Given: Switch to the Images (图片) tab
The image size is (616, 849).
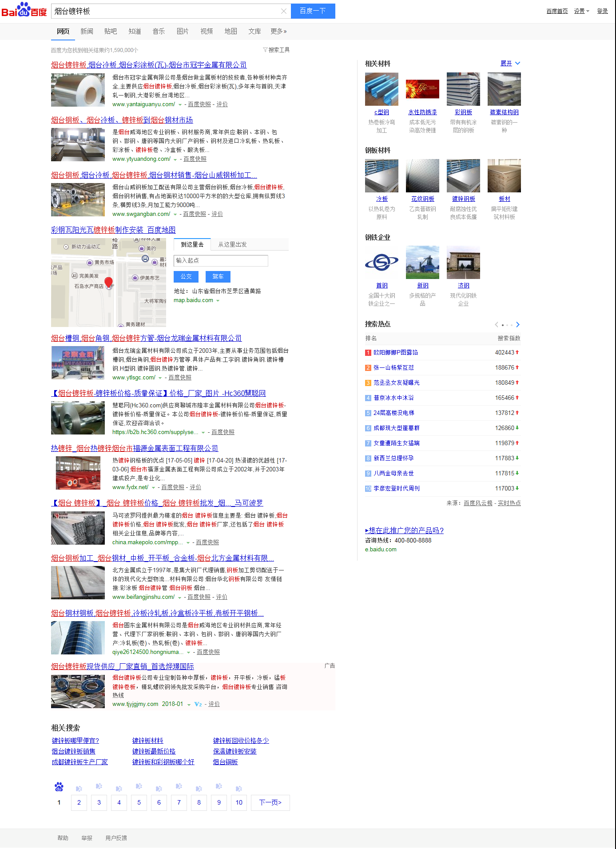Looking at the screenshot, I should tap(183, 31).
